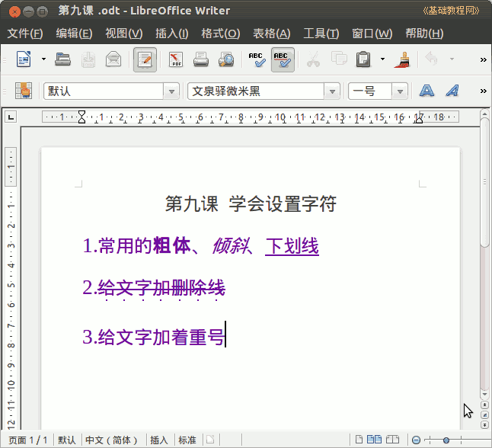Open the paragraph style dropdown arrow
The width and height of the screenshot is (492, 448).
[171, 91]
